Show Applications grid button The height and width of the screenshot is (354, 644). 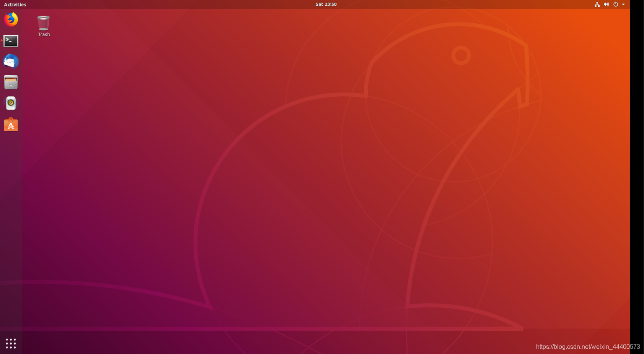click(x=11, y=343)
